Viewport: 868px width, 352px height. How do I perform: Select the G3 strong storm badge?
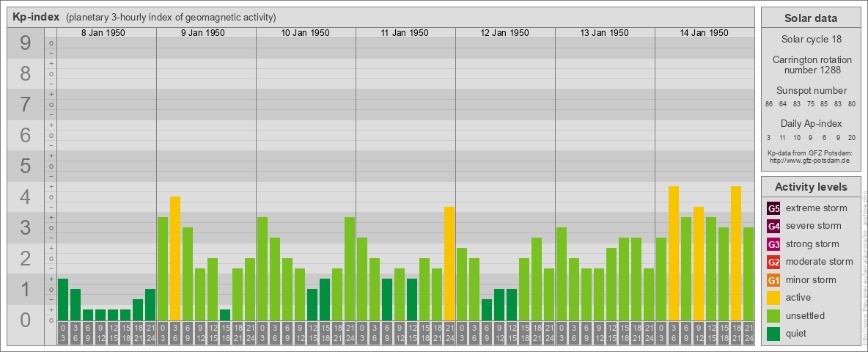(773, 244)
